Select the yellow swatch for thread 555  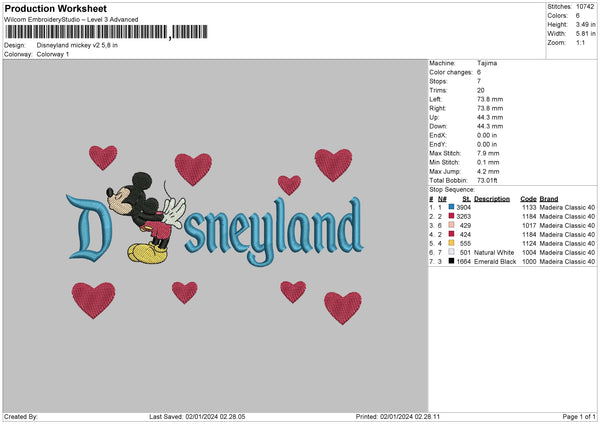pyautogui.click(x=452, y=243)
